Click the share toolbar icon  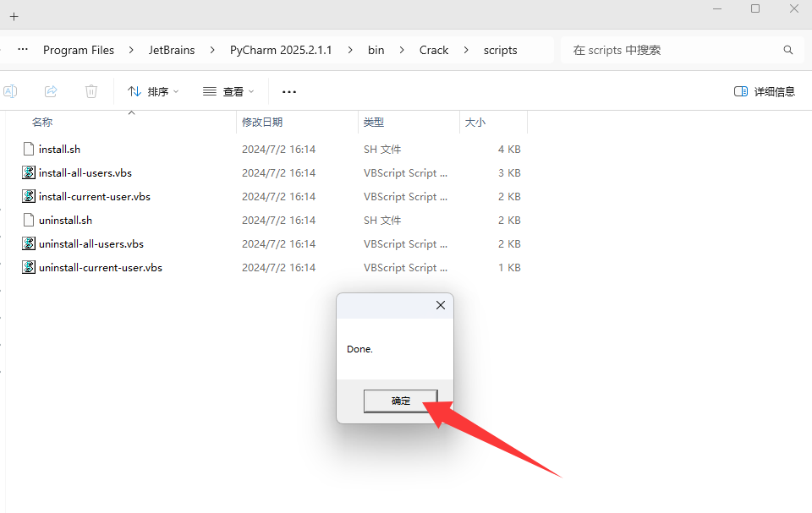[x=51, y=91]
